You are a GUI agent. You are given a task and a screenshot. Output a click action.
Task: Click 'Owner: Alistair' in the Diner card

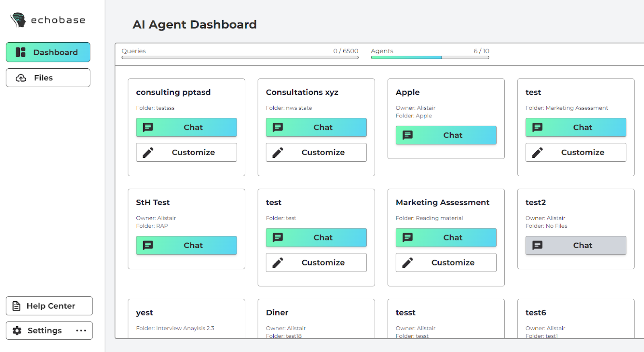(286, 329)
